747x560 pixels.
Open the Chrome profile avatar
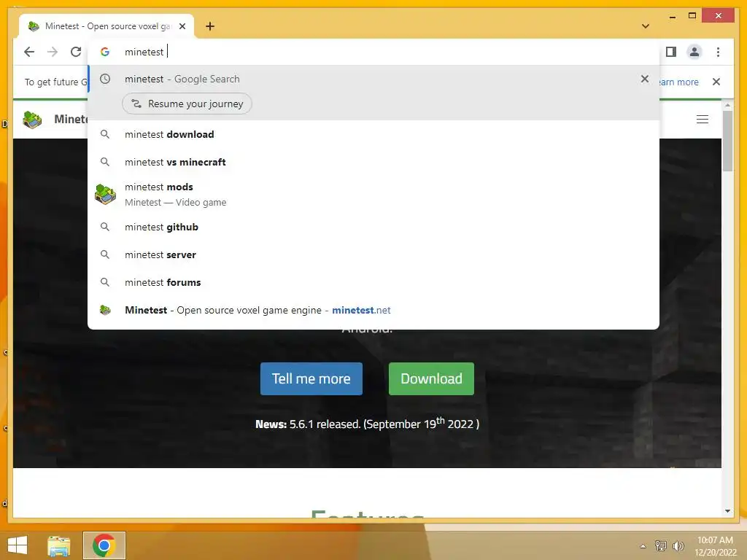pos(694,52)
